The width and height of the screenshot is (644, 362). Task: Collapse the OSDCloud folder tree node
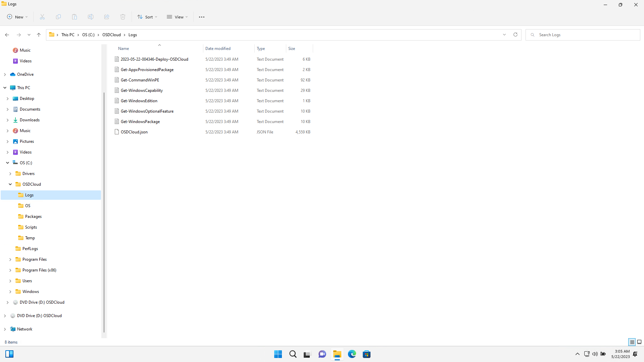coord(10,184)
